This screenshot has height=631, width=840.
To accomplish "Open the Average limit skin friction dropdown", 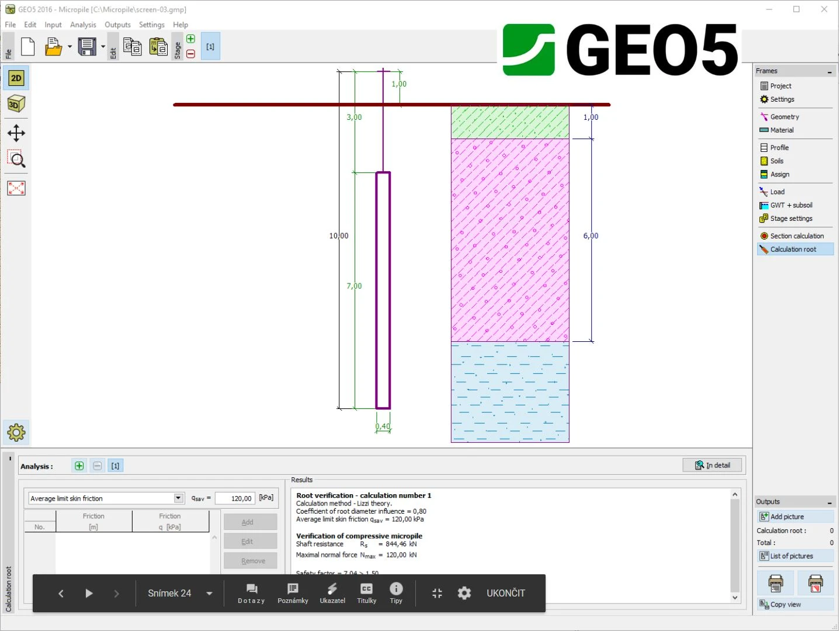I will 179,498.
